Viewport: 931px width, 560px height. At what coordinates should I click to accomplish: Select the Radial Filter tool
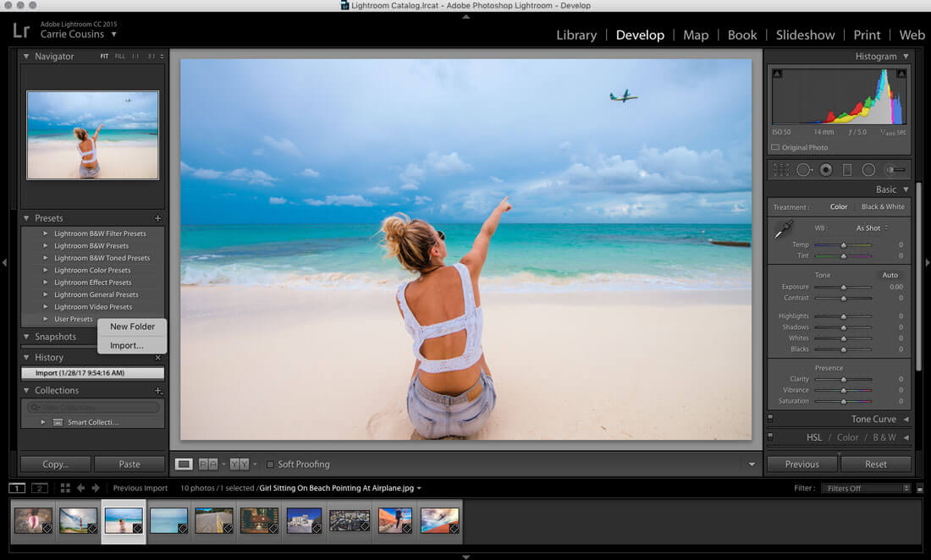868,169
